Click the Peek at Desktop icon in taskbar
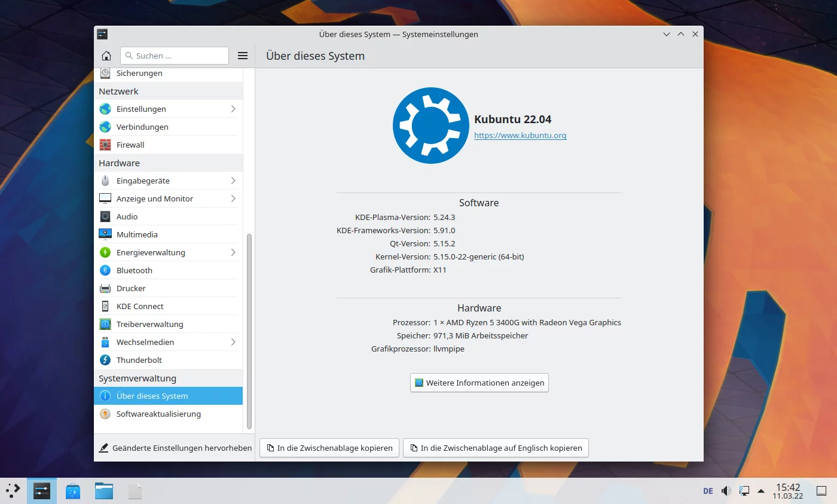Image resolution: width=837 pixels, height=504 pixels. 823,491
